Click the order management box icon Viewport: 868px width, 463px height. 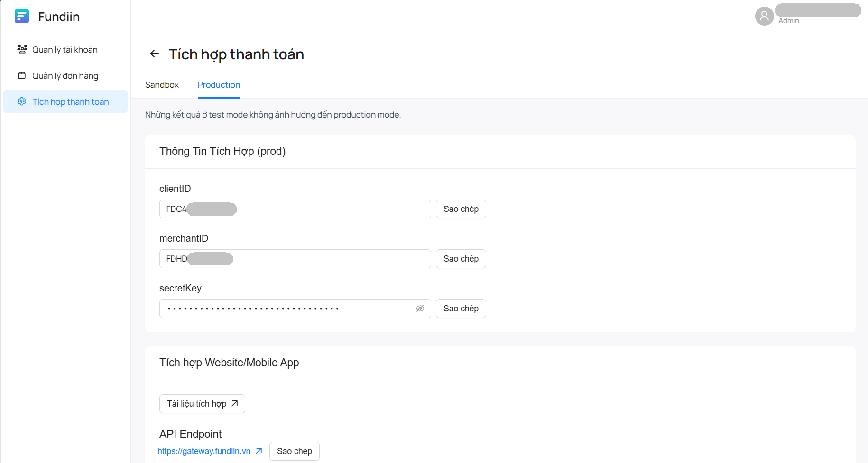point(22,75)
